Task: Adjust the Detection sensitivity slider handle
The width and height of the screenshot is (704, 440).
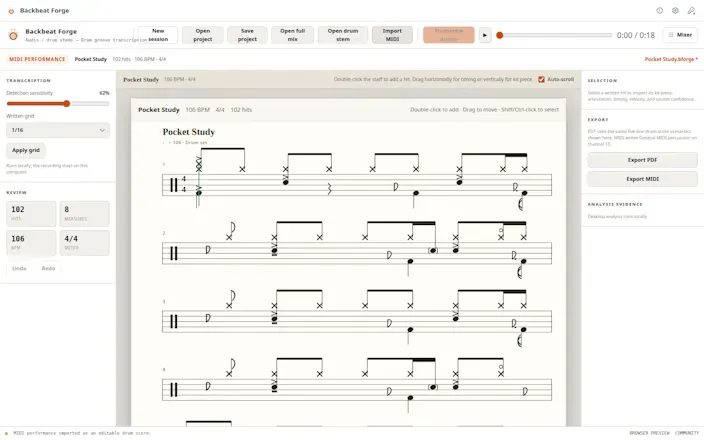Action: coord(66,104)
